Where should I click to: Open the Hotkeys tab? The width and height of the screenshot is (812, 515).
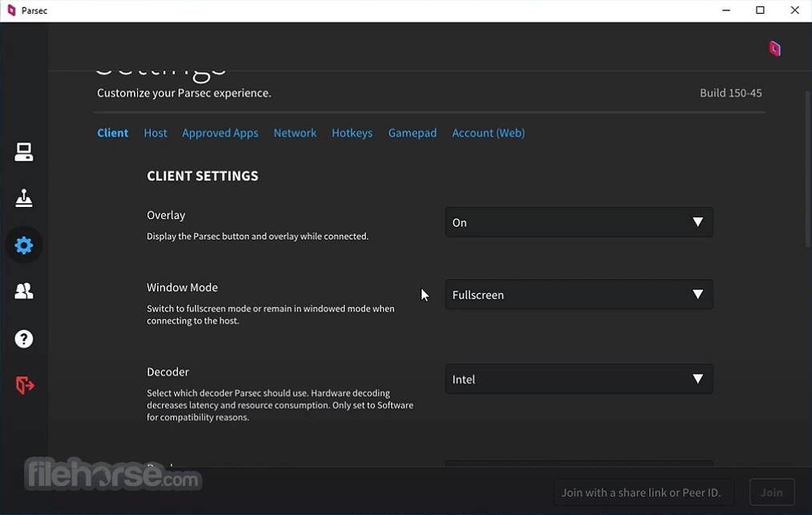click(x=352, y=133)
